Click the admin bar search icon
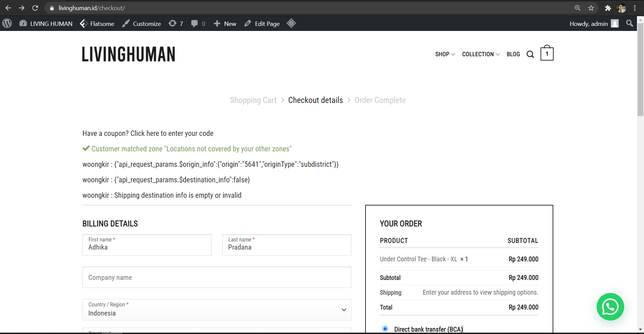This screenshot has width=644, height=334. pyautogui.click(x=630, y=23)
